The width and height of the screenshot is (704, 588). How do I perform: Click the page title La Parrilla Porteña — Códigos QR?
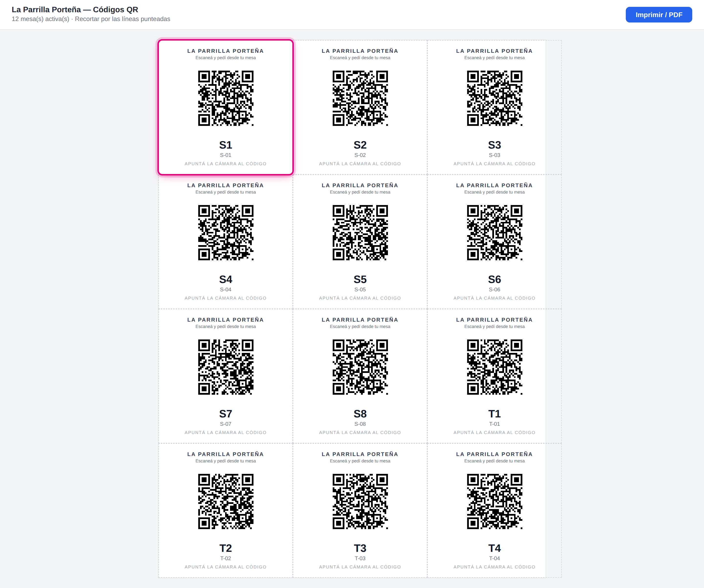[75, 9]
